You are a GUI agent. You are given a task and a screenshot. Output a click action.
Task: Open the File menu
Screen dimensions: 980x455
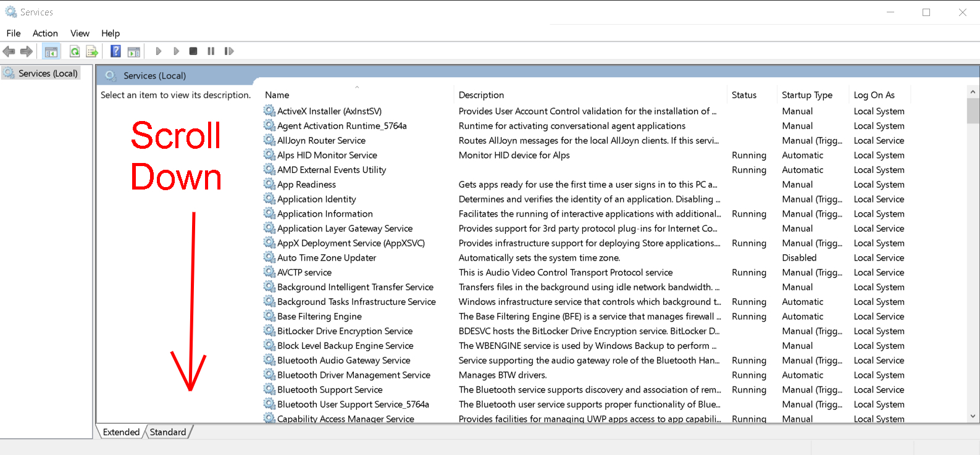click(14, 33)
